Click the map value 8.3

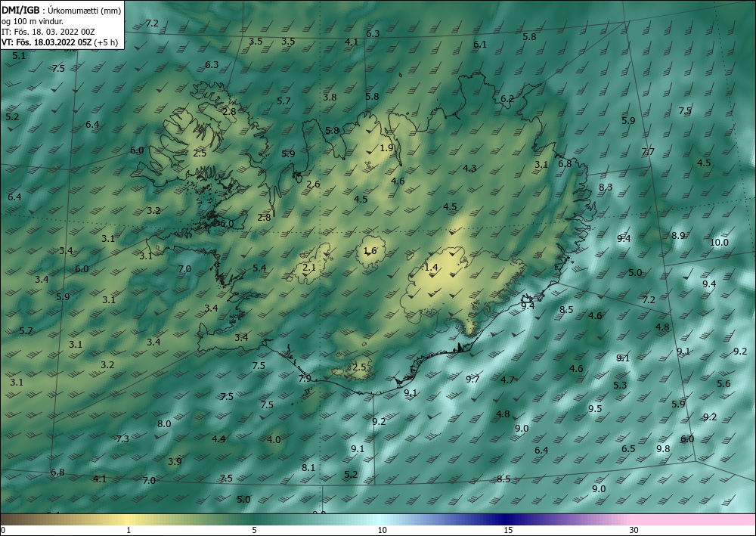click(x=606, y=187)
